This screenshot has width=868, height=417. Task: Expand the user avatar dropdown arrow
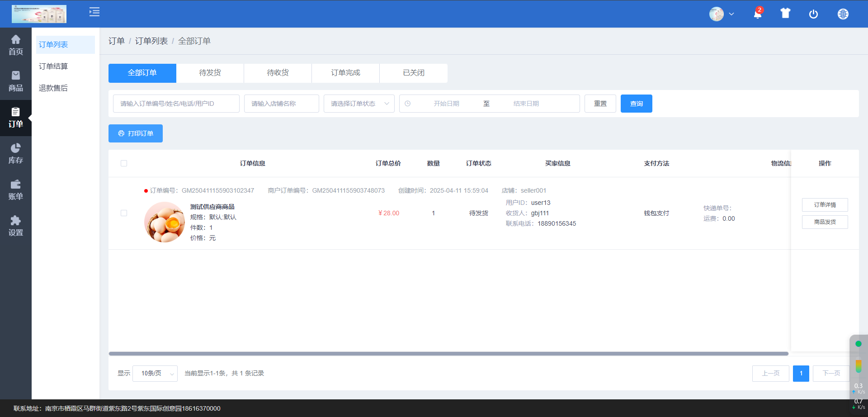pos(731,14)
